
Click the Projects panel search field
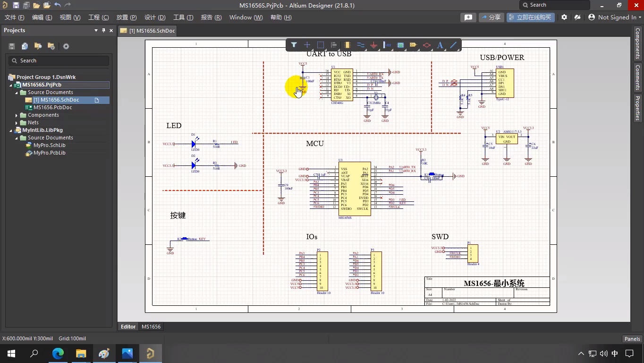pos(59,60)
